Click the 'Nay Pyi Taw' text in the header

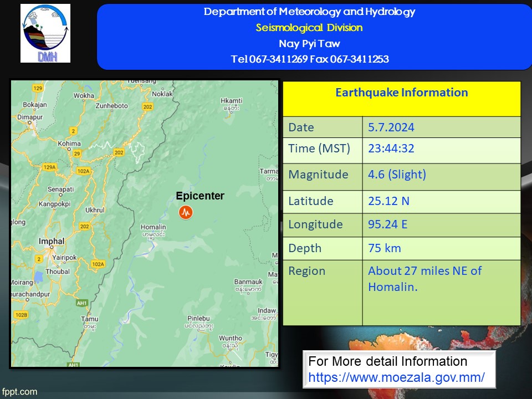click(x=309, y=43)
